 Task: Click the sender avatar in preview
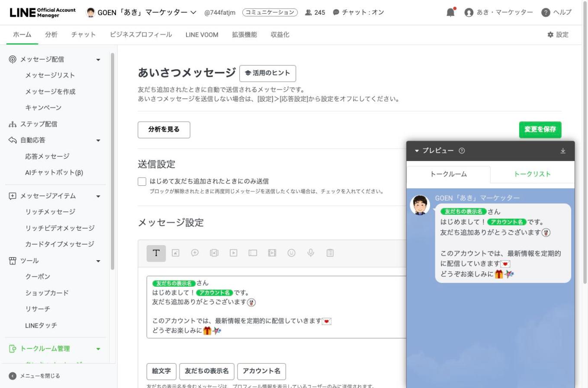pos(420,205)
